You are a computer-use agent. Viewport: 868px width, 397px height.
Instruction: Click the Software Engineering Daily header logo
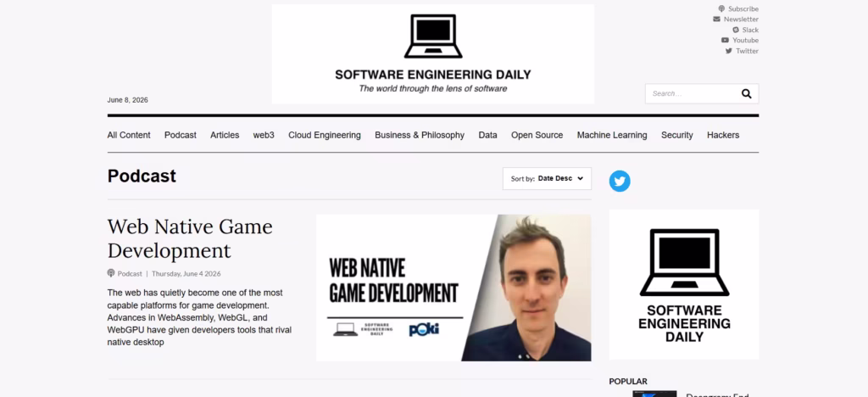click(x=433, y=54)
